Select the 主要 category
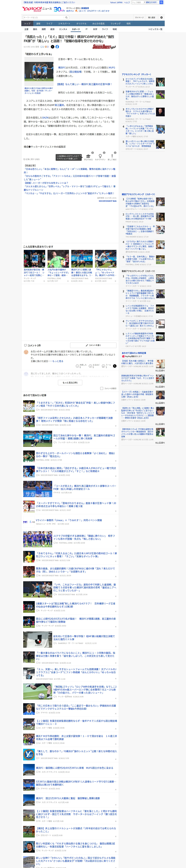 point(26,29)
